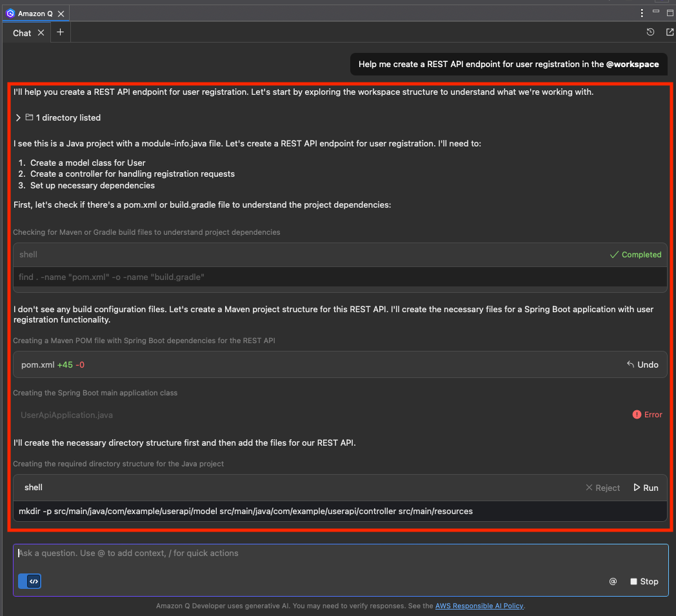Click the Stop square to halt generation
This screenshot has height=616, width=676.
633,581
